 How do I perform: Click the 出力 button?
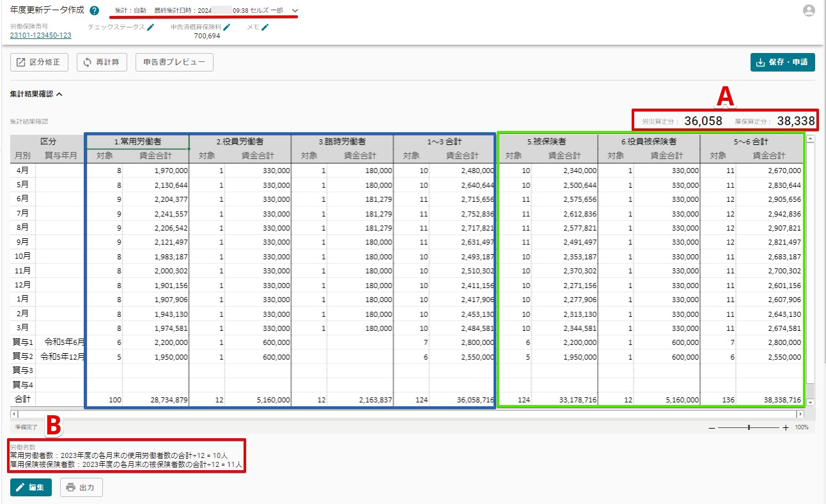pos(81,487)
